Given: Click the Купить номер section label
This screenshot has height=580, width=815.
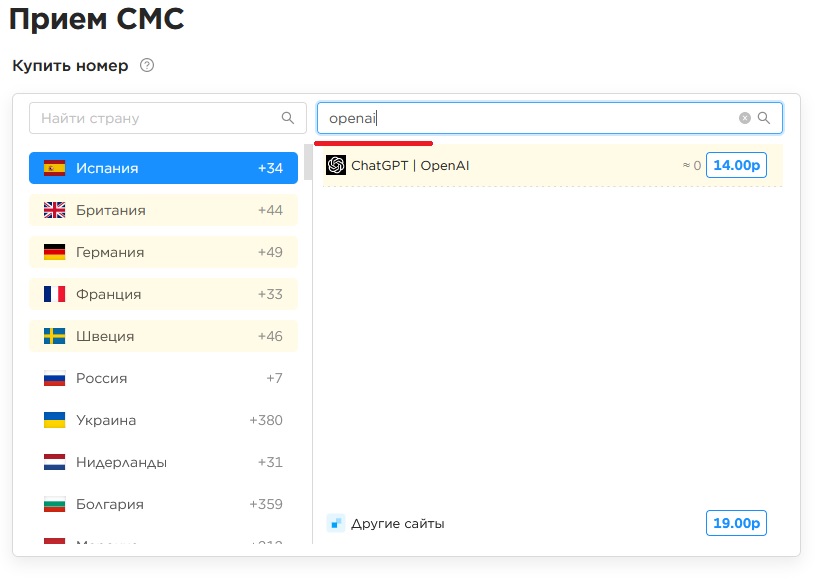Looking at the screenshot, I should click(70, 66).
